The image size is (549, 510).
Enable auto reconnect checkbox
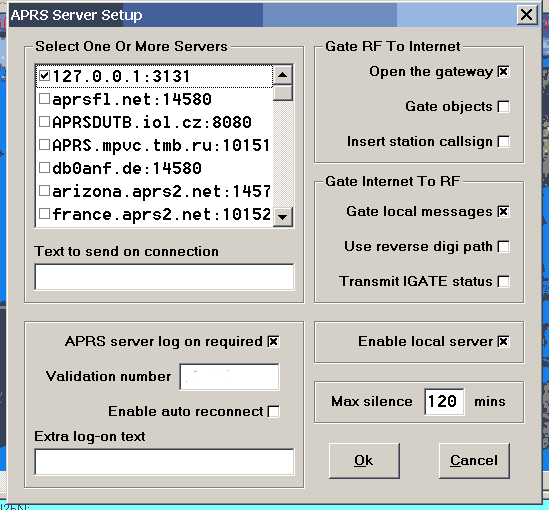pyautogui.click(x=273, y=411)
